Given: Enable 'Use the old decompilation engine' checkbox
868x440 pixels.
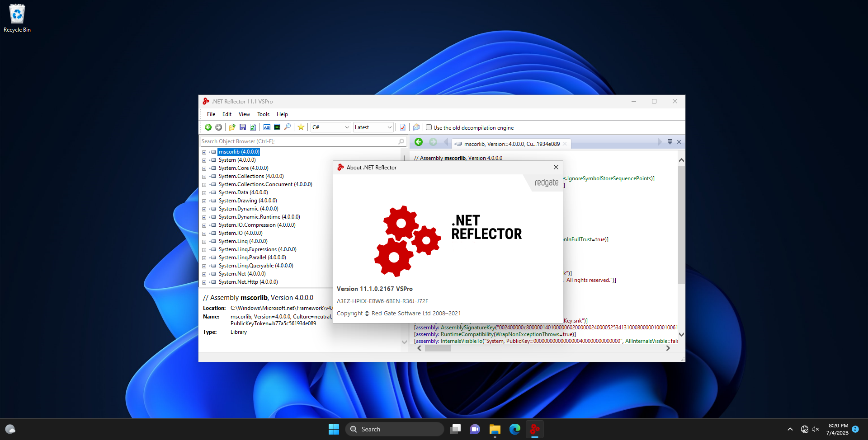Looking at the screenshot, I should coord(429,127).
